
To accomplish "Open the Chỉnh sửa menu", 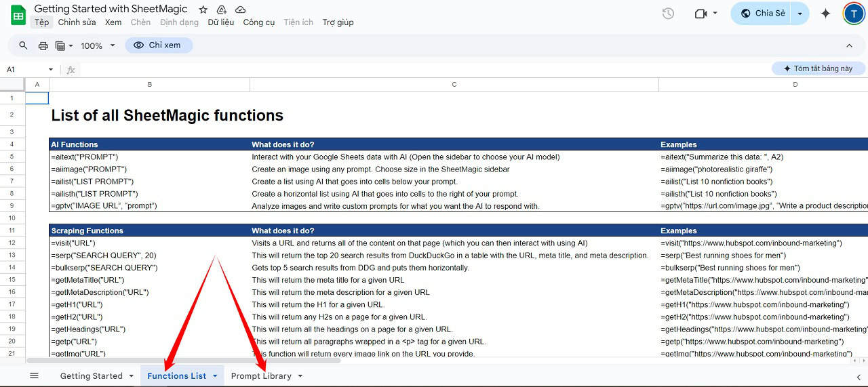I will (x=77, y=22).
